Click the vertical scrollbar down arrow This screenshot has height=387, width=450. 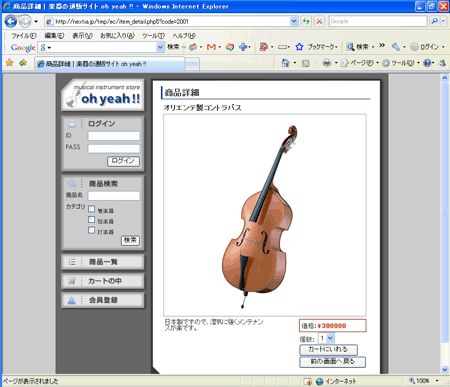[x=445, y=369]
